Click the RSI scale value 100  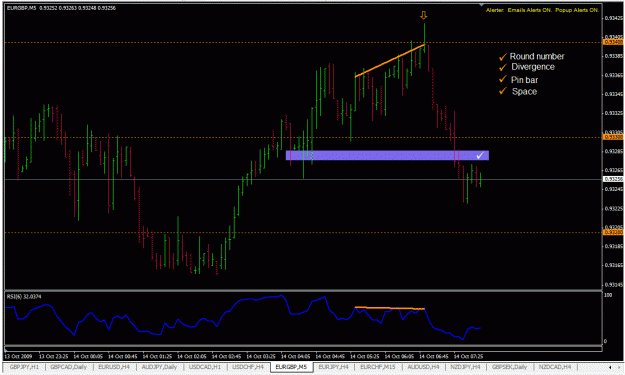click(x=608, y=295)
